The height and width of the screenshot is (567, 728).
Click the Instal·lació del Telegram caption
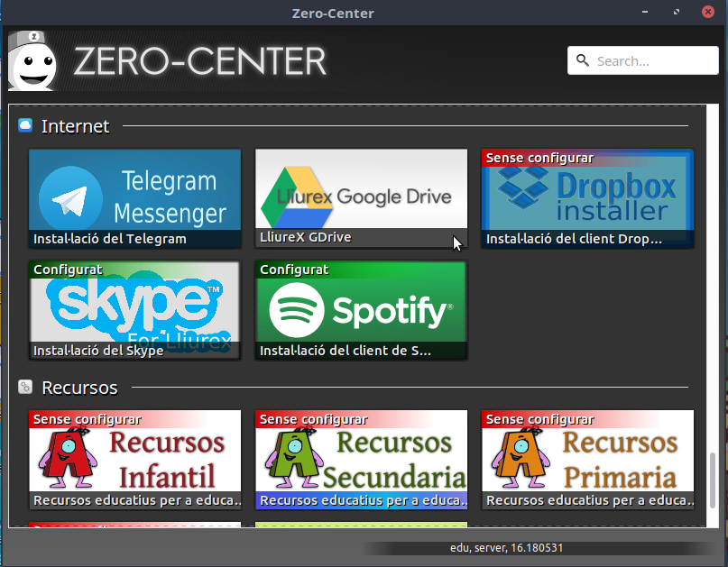[110, 239]
